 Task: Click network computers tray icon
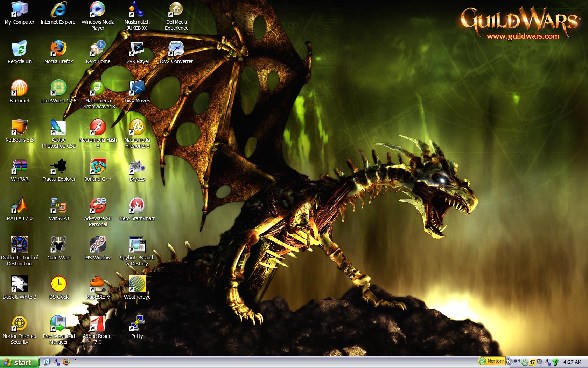517,362
